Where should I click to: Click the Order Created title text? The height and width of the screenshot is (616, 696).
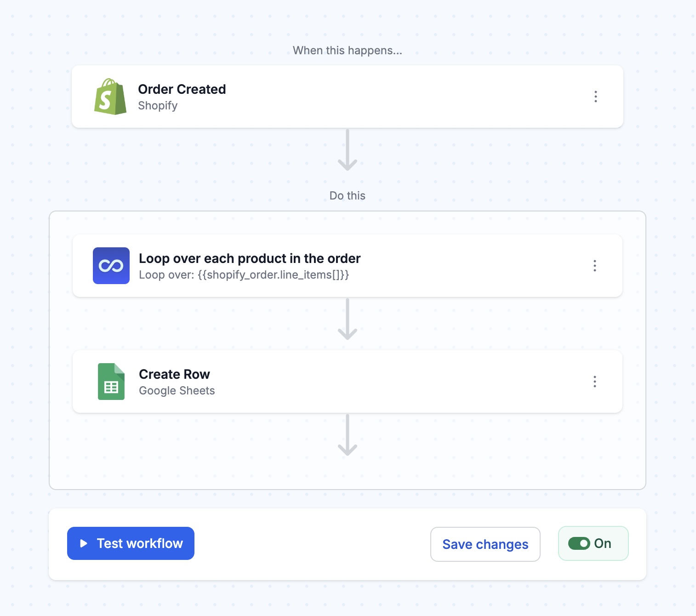pos(182,89)
